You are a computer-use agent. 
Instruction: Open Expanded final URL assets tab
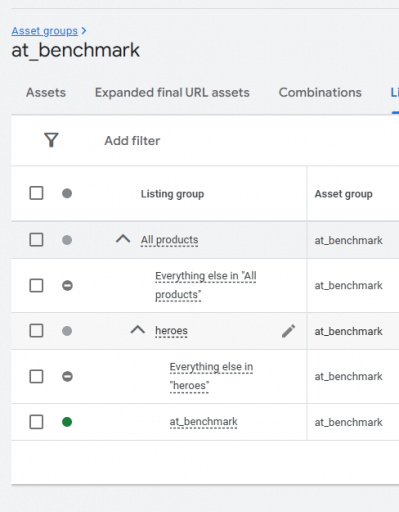tap(172, 92)
